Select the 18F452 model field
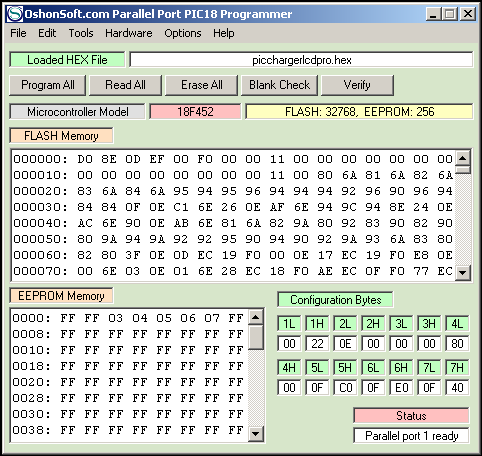The width and height of the screenshot is (482, 456). click(x=195, y=112)
